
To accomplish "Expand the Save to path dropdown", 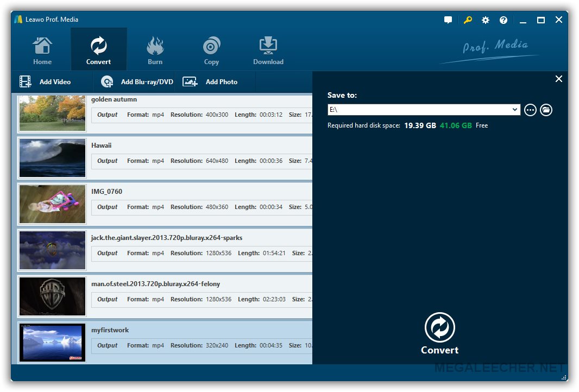I will coord(515,110).
